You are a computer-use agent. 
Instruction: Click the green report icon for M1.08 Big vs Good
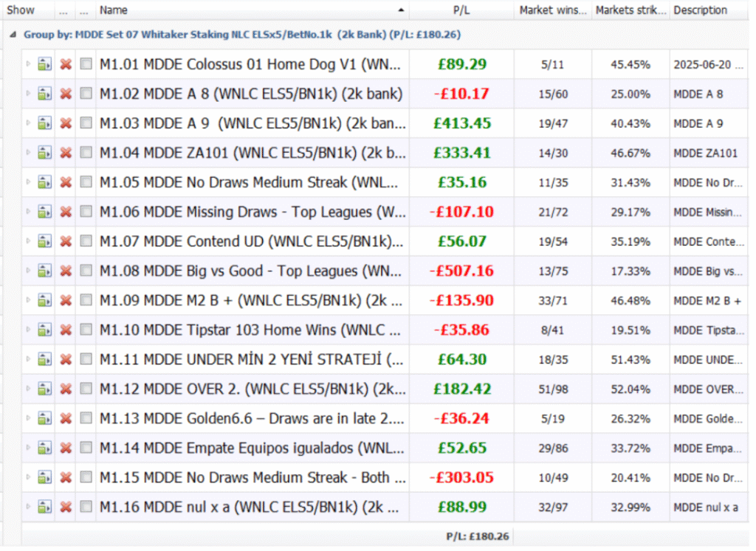[x=44, y=271]
